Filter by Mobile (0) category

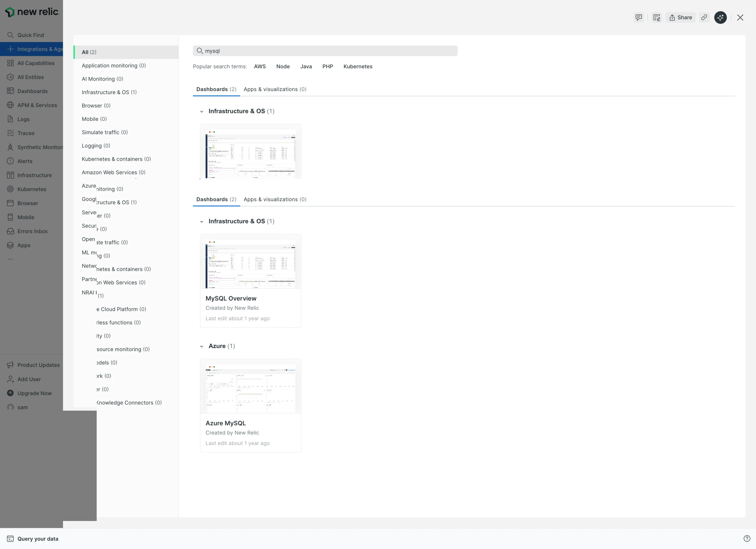tap(126, 119)
